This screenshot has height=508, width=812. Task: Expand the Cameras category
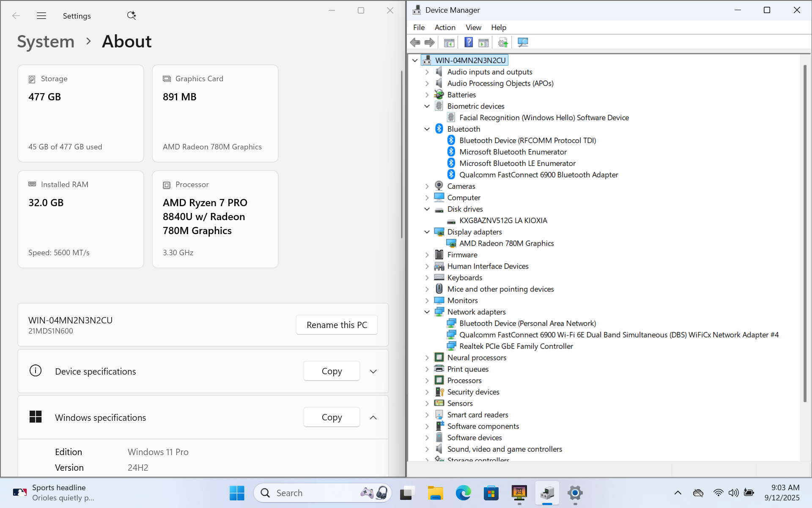pyautogui.click(x=427, y=186)
